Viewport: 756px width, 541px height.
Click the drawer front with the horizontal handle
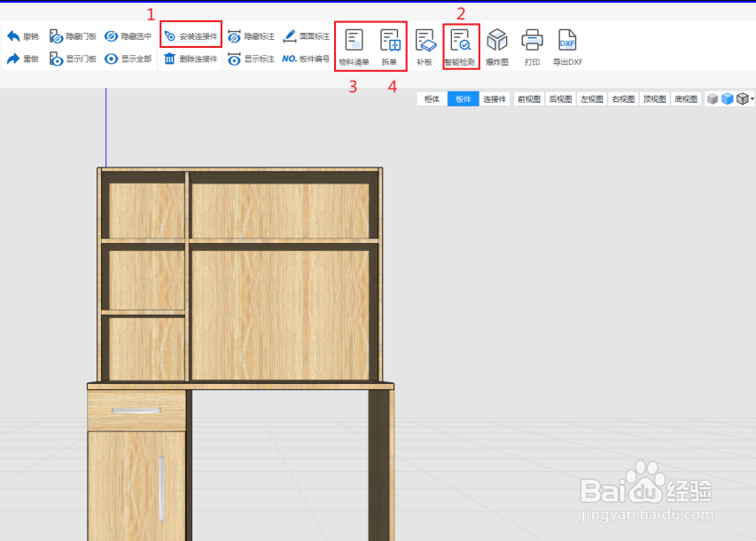point(136,411)
